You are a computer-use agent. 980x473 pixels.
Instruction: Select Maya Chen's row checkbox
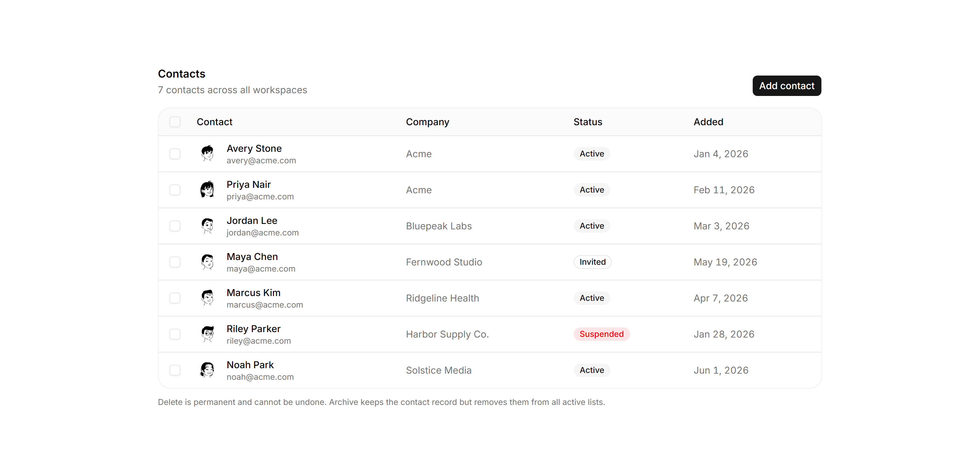coord(175,262)
